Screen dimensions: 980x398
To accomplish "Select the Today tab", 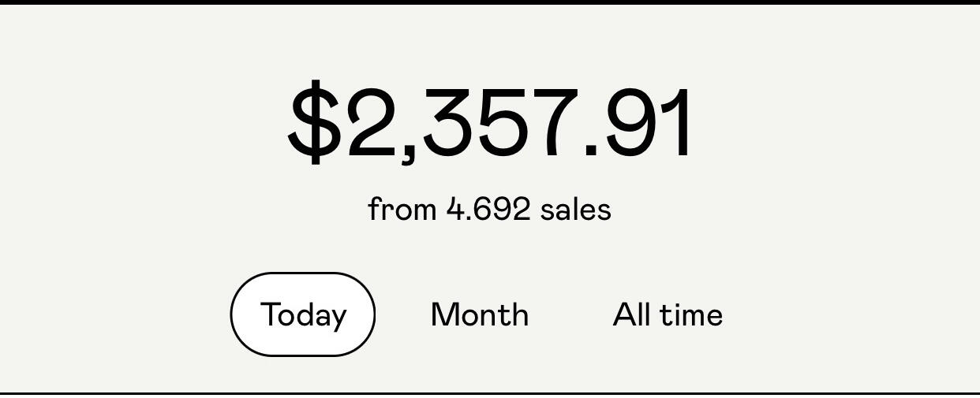I will point(303,314).
